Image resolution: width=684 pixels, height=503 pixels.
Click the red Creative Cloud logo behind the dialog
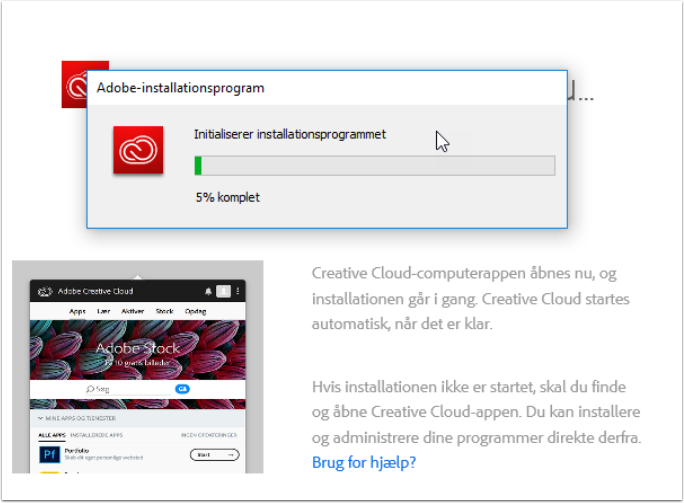pyautogui.click(x=74, y=84)
